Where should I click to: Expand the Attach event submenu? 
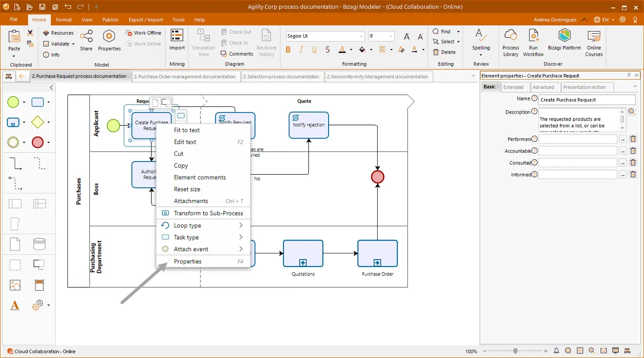pyautogui.click(x=203, y=249)
